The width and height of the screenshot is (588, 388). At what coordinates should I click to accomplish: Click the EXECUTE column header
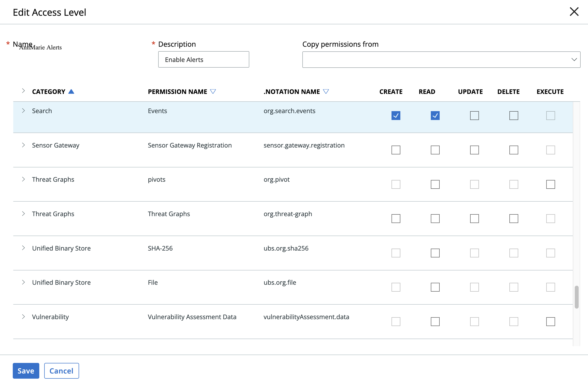(550, 91)
